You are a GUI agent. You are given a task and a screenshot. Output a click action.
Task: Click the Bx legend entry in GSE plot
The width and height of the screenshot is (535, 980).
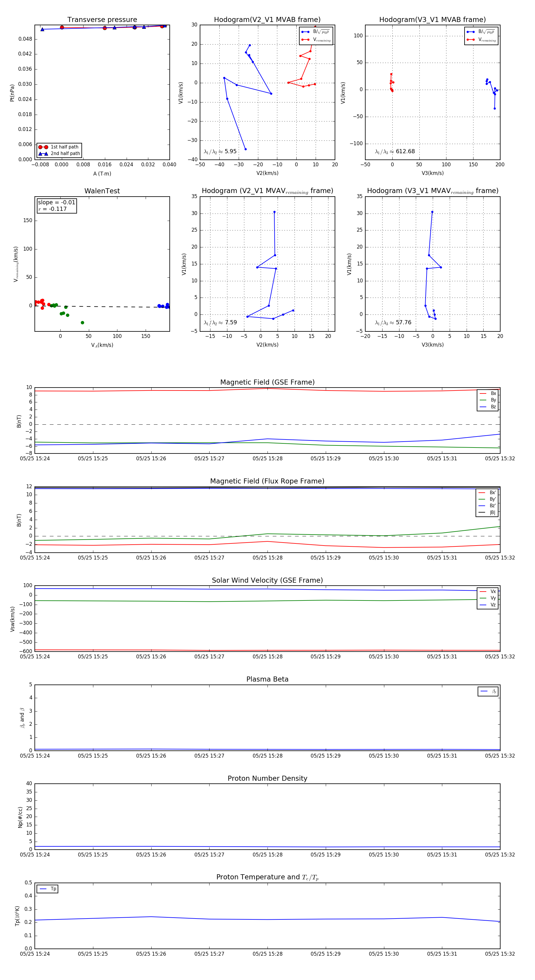point(488,393)
